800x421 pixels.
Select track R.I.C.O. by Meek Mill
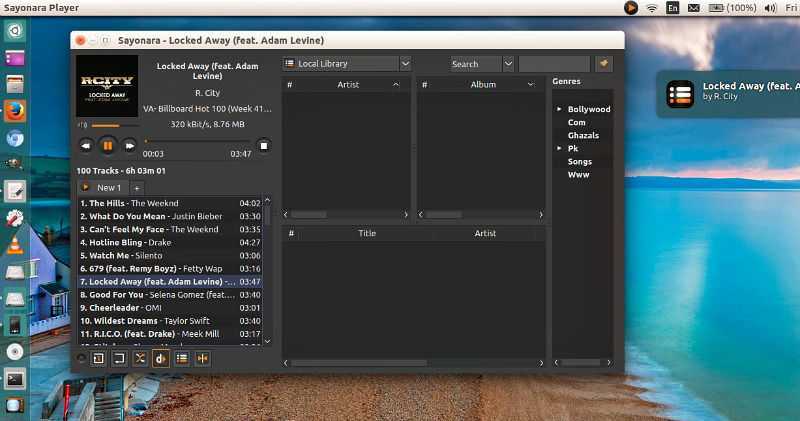(170, 334)
